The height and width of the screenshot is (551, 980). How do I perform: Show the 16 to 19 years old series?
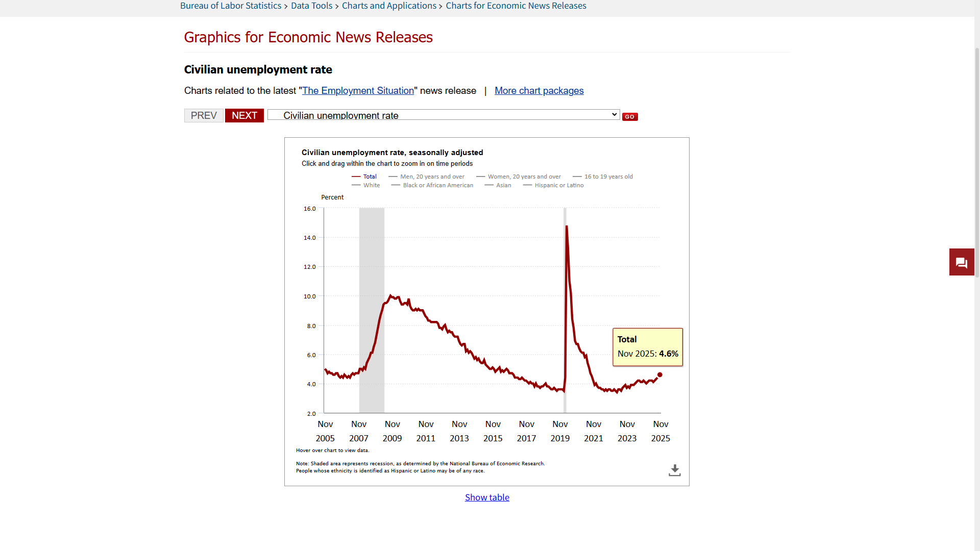[608, 177]
